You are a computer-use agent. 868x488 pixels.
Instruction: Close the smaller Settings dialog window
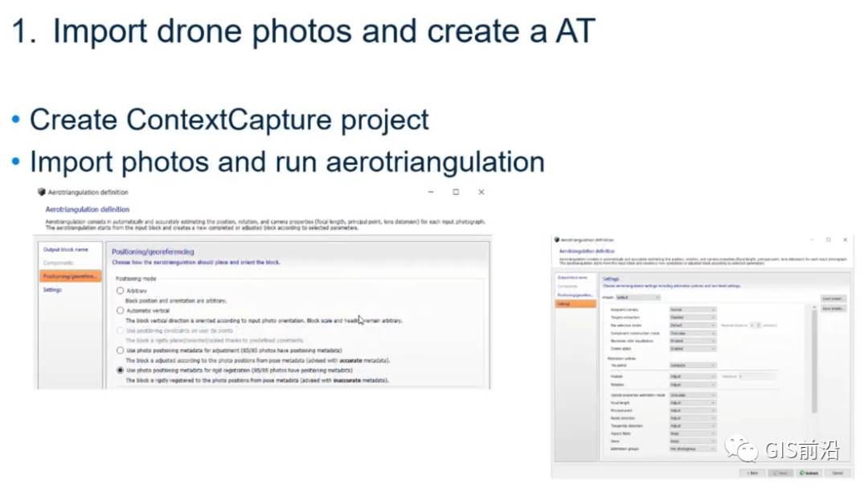tap(845, 240)
